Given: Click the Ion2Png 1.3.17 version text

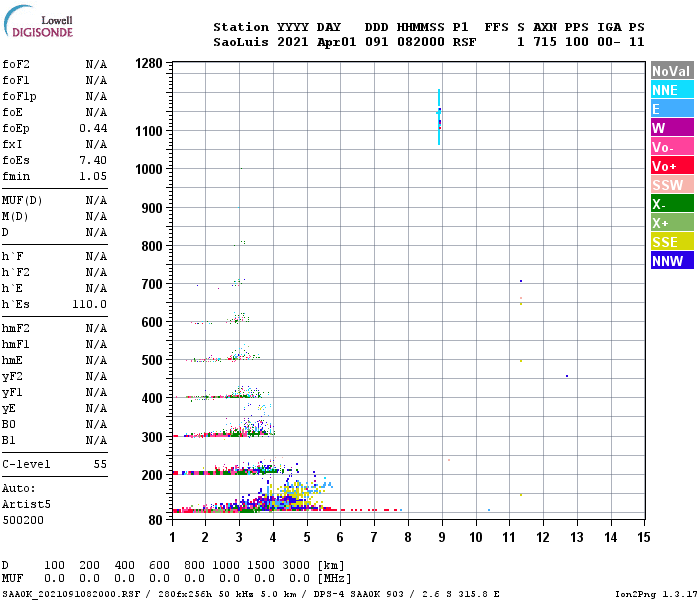Looking at the screenshot, I should 656,594.
